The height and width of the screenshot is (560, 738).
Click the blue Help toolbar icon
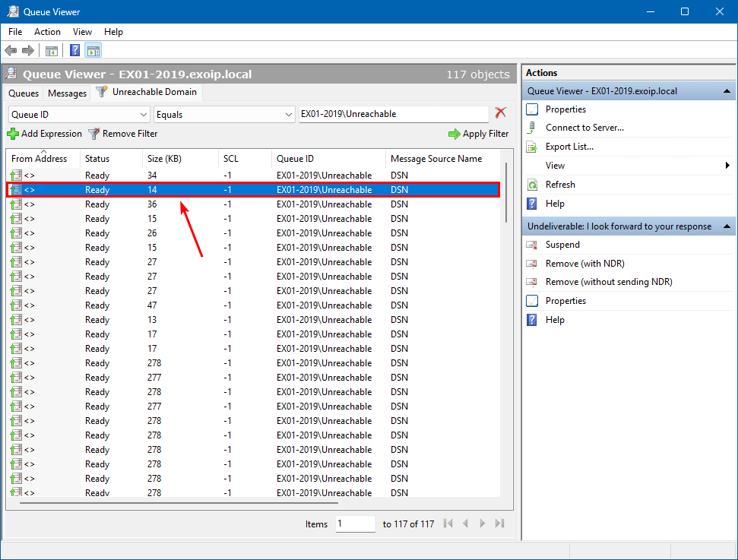click(75, 51)
